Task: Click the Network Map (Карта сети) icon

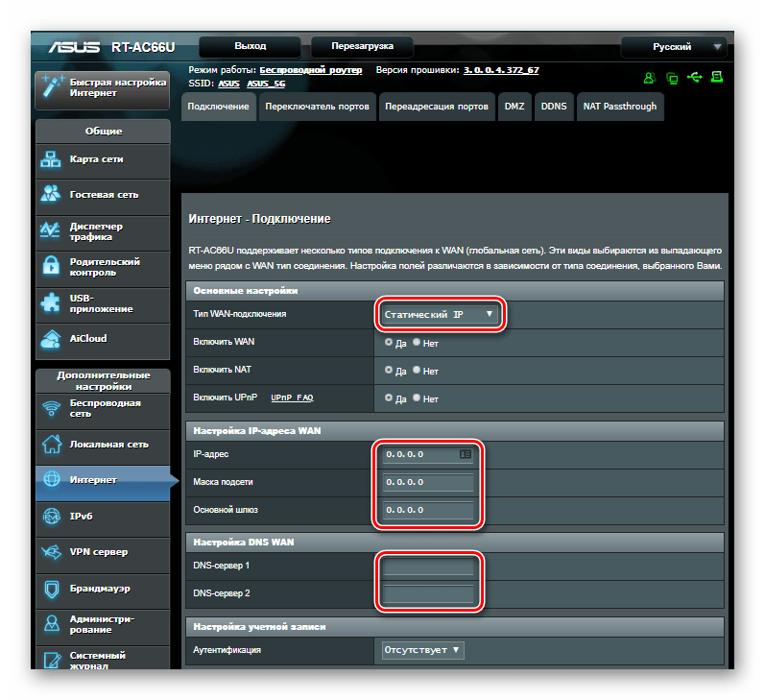Action: point(51,159)
